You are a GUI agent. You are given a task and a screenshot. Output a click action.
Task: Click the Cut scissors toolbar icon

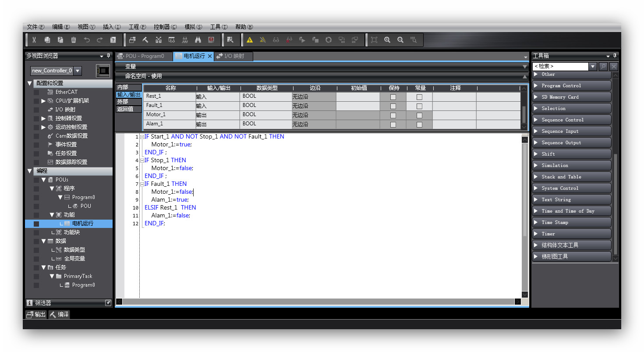coord(34,40)
